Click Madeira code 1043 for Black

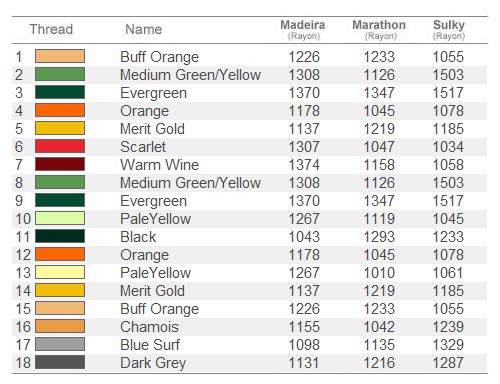coord(304,237)
